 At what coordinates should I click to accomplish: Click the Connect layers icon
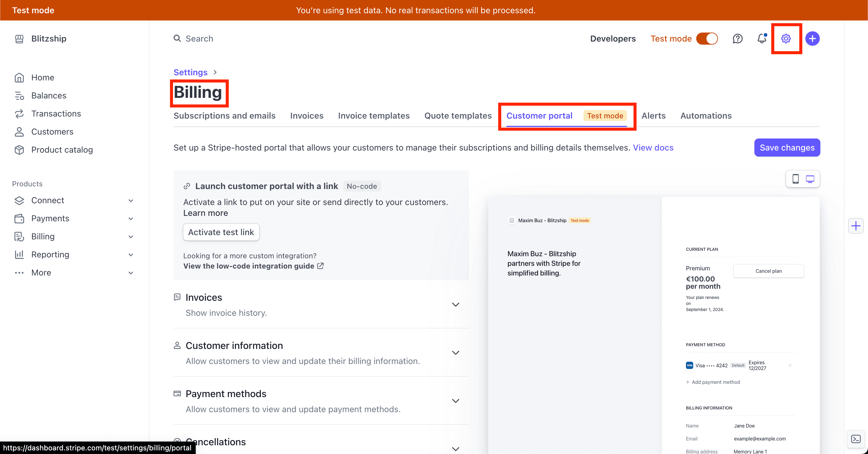(x=19, y=200)
